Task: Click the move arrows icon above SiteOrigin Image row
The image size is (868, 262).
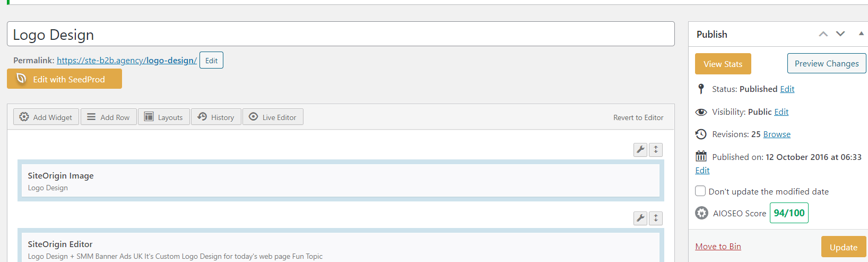Action: pos(656,150)
